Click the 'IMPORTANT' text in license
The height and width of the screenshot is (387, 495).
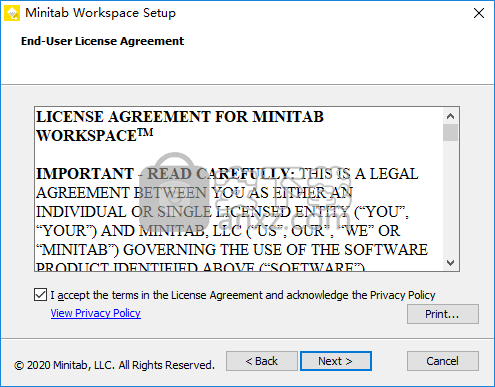(x=85, y=174)
